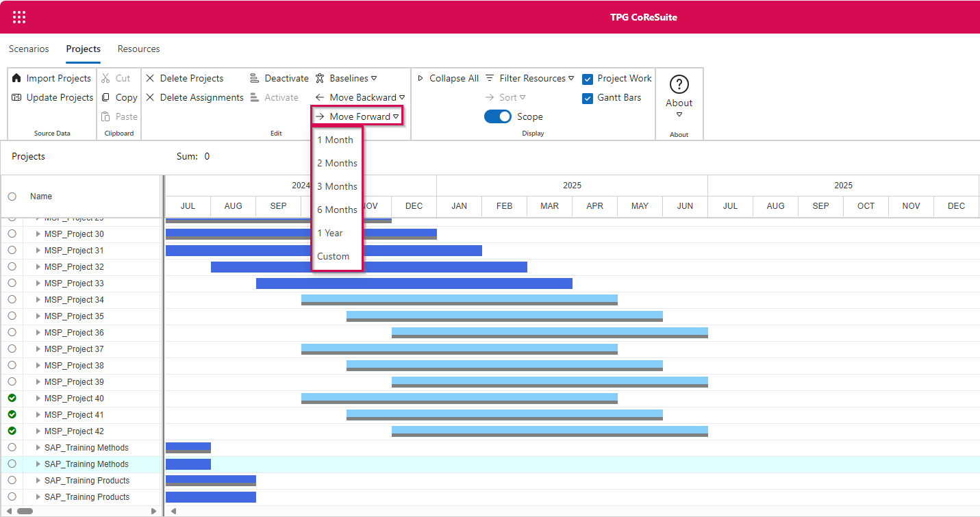Image resolution: width=980 pixels, height=517 pixels.
Task: Open the About help question-mark icon
Action: (x=679, y=84)
